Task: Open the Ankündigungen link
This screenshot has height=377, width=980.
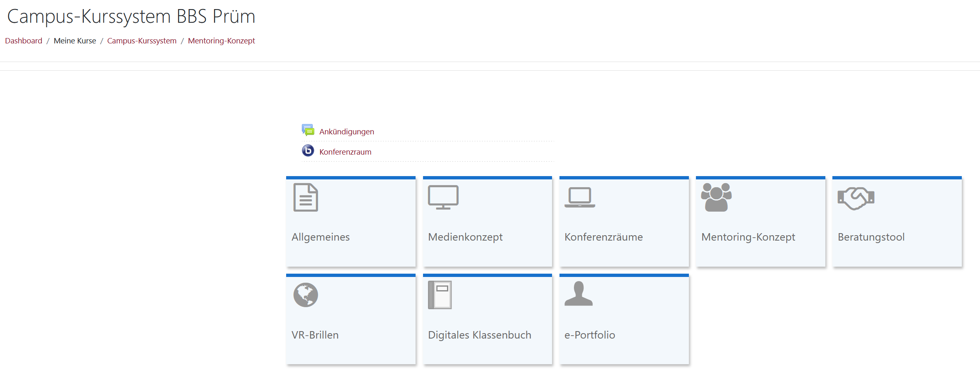Action: [347, 131]
